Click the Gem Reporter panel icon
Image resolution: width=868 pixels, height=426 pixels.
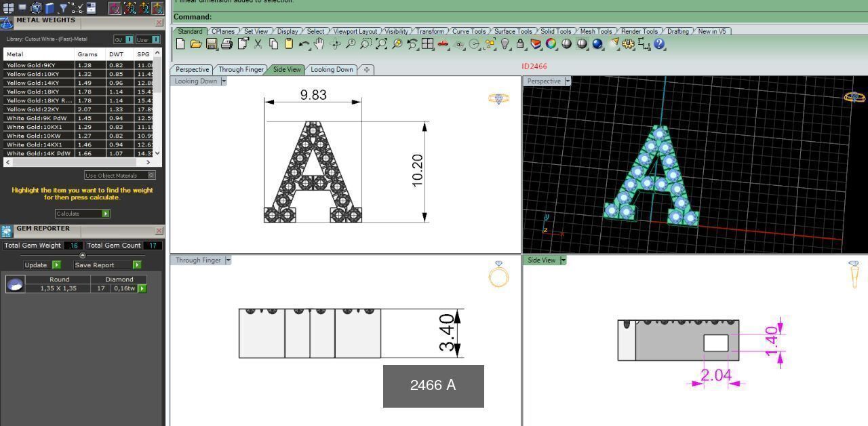click(7, 231)
